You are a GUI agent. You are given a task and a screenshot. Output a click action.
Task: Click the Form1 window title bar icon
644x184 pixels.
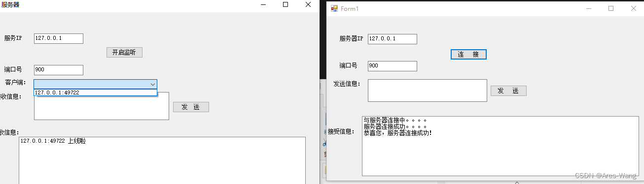tap(334, 8)
